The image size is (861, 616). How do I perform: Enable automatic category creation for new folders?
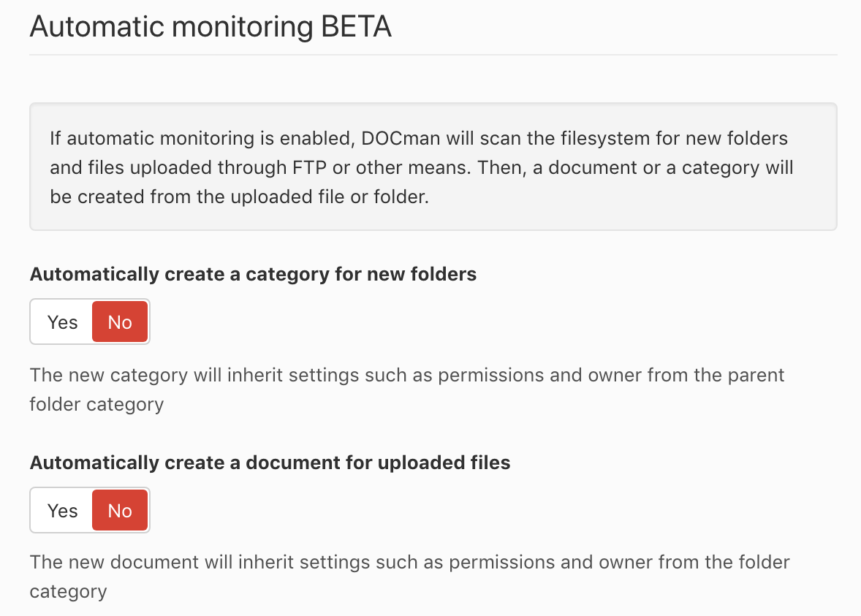pyautogui.click(x=62, y=322)
